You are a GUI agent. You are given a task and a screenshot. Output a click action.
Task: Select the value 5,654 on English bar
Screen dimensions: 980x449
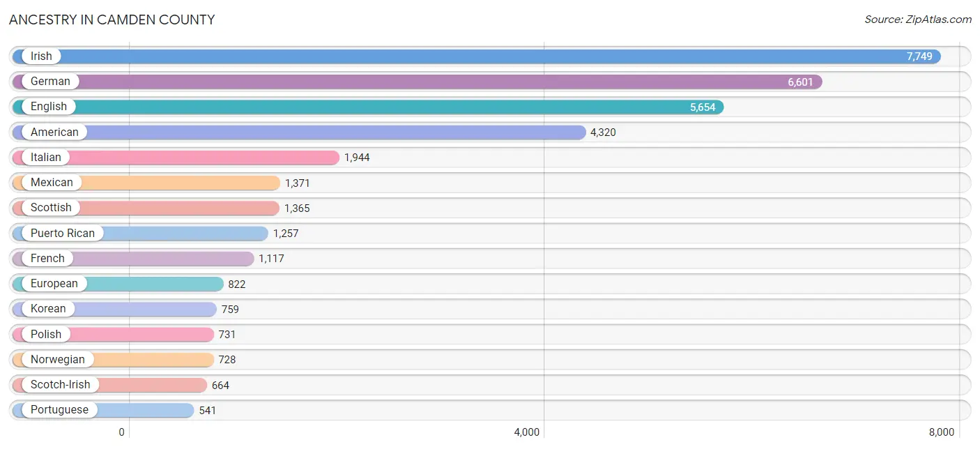tap(703, 107)
